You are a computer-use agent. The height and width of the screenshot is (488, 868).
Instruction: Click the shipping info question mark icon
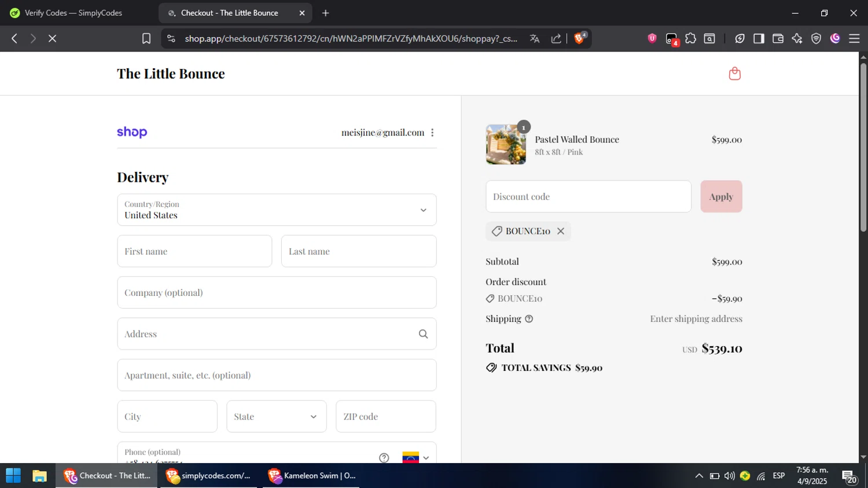point(529,319)
